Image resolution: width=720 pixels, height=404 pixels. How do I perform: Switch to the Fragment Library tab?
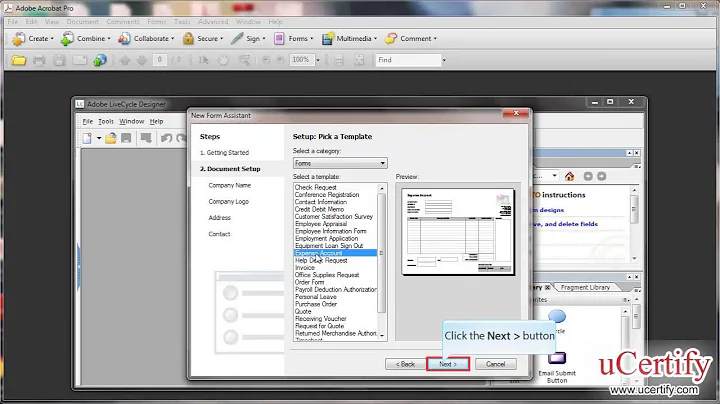tap(585, 287)
